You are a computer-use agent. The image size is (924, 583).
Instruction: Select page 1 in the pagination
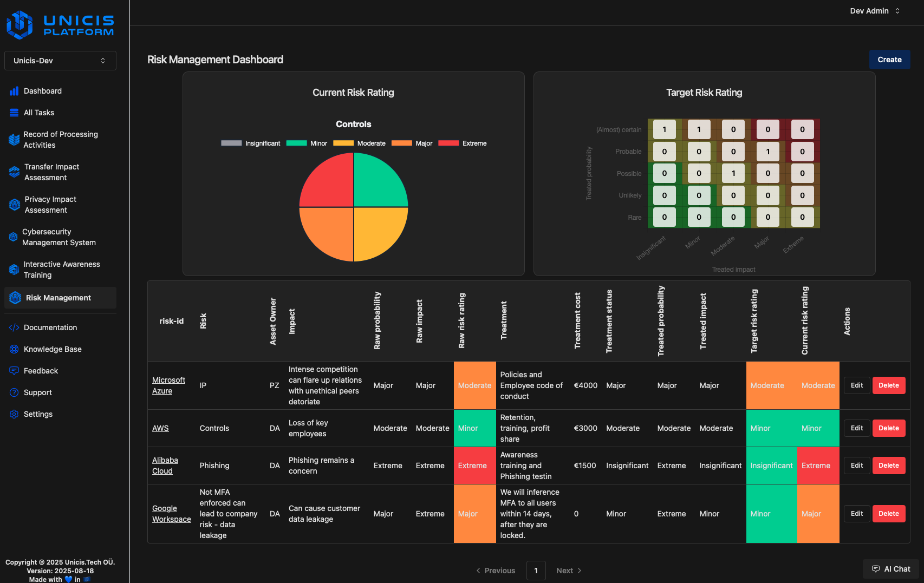(536, 571)
